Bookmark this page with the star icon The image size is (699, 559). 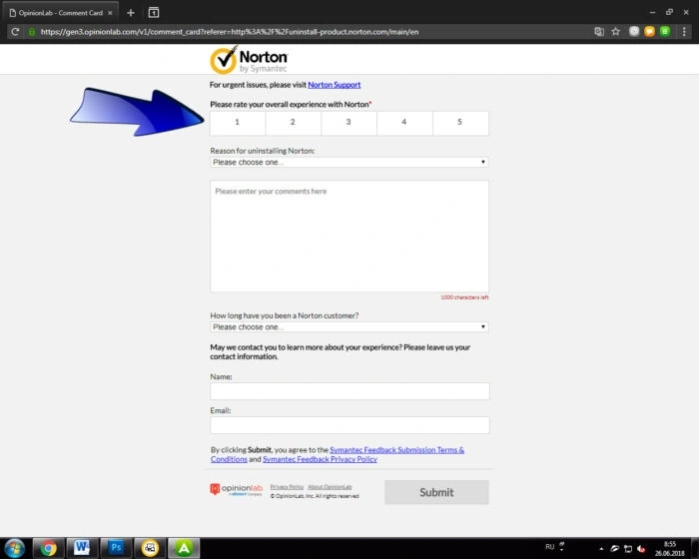616,31
